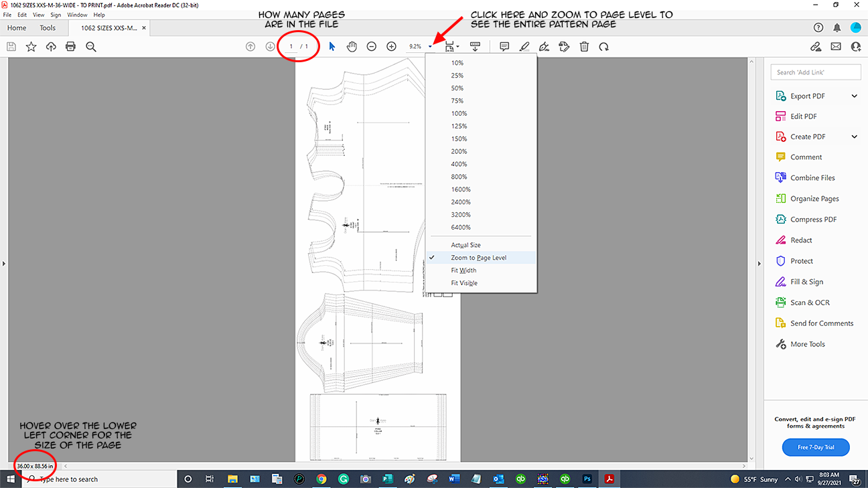Expand the Export PDF options chevron
868x488 pixels.
[854, 96]
